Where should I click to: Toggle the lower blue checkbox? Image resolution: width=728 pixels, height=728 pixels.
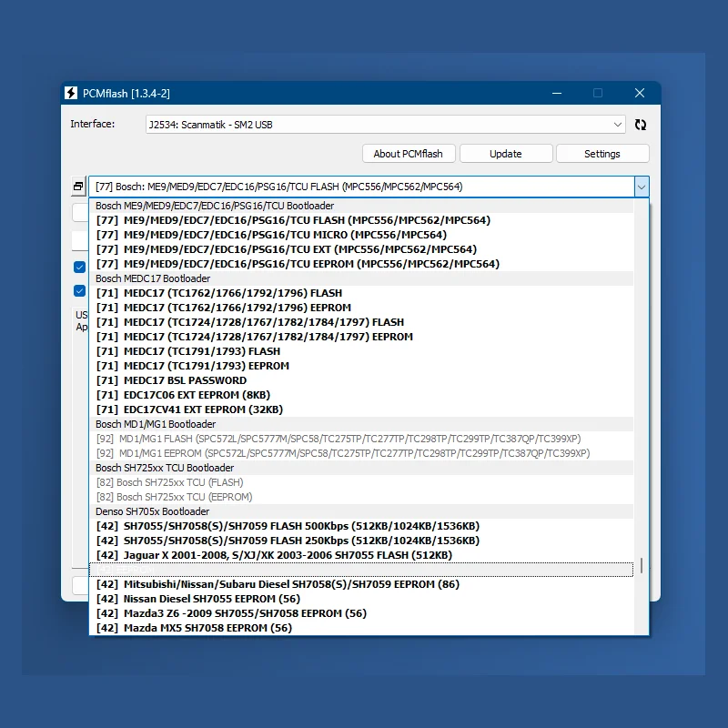pos(79,290)
